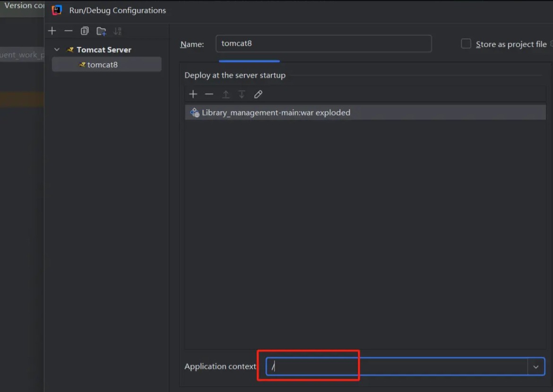553x392 pixels.
Task: Edit the deployment artifact with pencil icon
Action: (x=258, y=95)
